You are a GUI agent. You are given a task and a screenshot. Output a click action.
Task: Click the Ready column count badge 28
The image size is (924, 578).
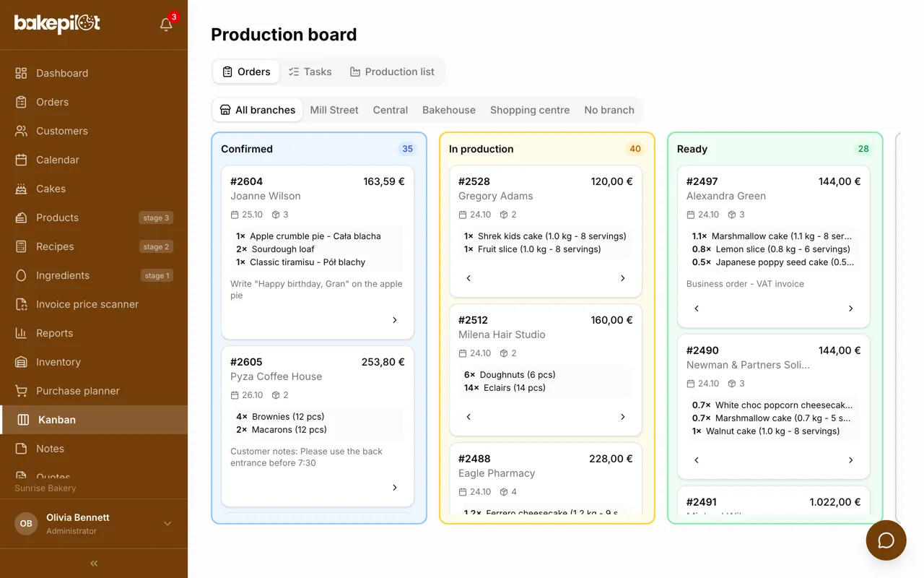pyautogui.click(x=863, y=149)
